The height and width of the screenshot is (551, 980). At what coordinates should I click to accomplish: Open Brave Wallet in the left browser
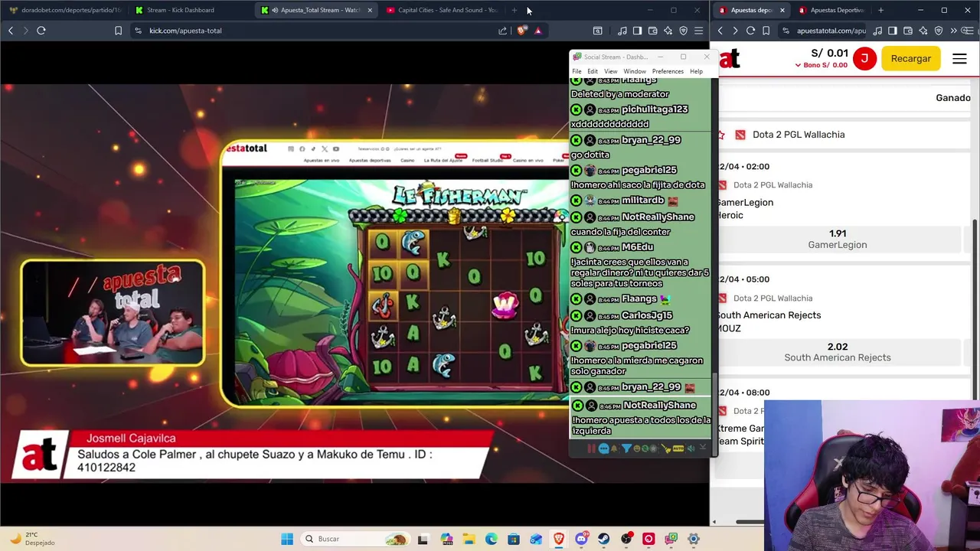(652, 31)
